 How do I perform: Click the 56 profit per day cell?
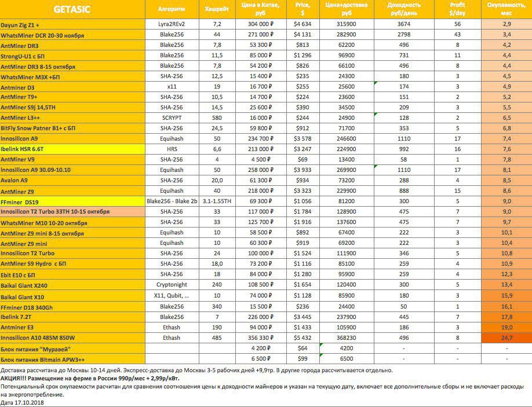[457, 24]
